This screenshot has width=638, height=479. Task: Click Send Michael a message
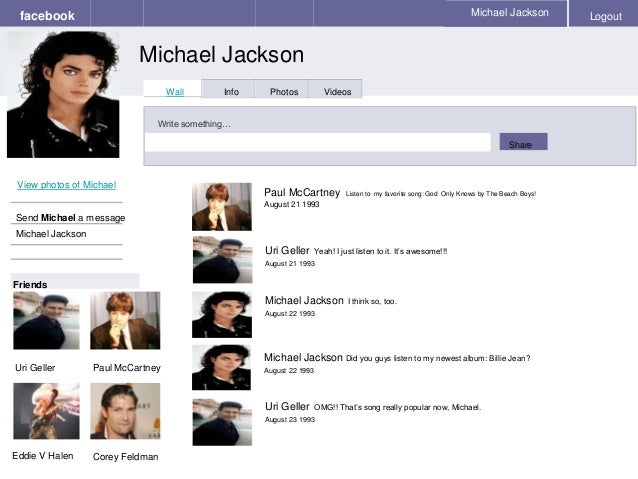[x=70, y=218]
